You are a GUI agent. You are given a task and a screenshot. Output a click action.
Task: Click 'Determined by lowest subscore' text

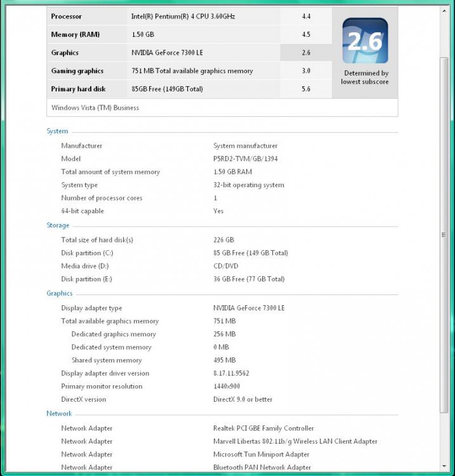tap(365, 77)
